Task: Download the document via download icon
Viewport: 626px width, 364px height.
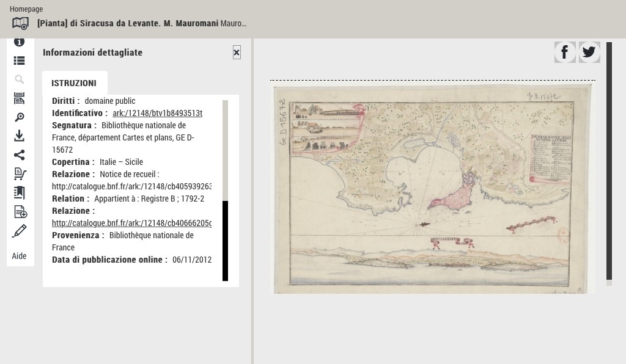Action: click(19, 136)
